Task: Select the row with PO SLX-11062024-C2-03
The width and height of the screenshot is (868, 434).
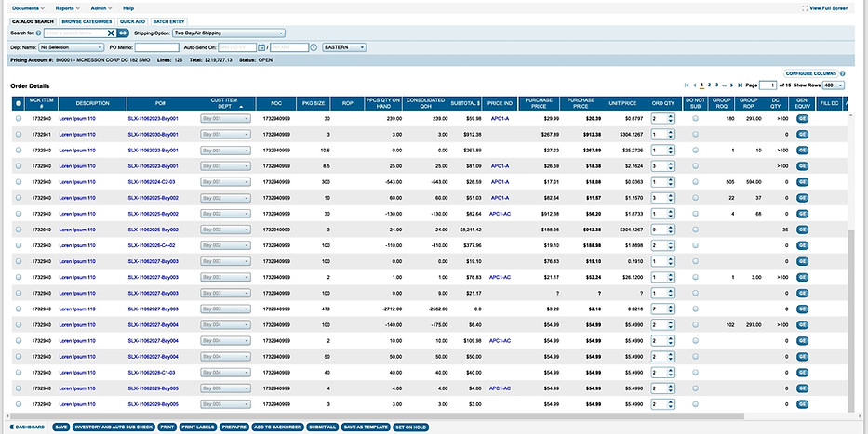Action: pos(19,182)
